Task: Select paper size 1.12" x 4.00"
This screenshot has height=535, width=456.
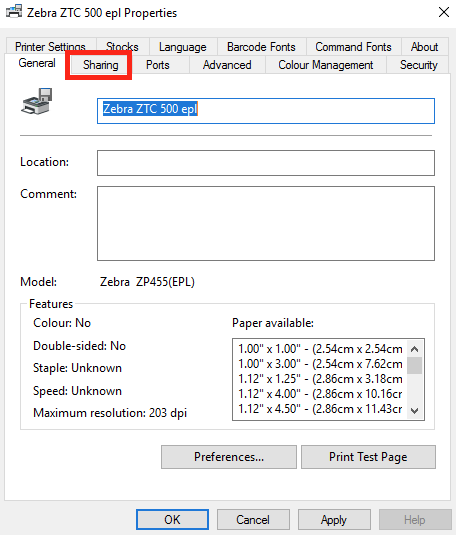Action: (x=320, y=394)
